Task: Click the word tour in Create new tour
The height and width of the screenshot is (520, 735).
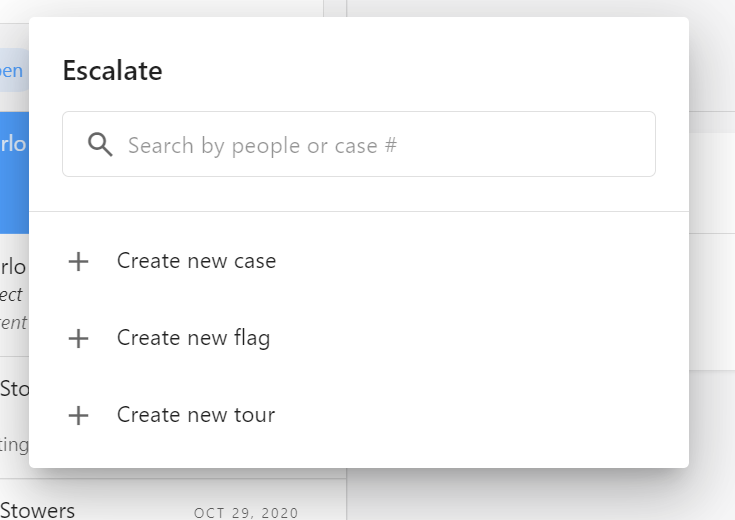Action: 255,415
